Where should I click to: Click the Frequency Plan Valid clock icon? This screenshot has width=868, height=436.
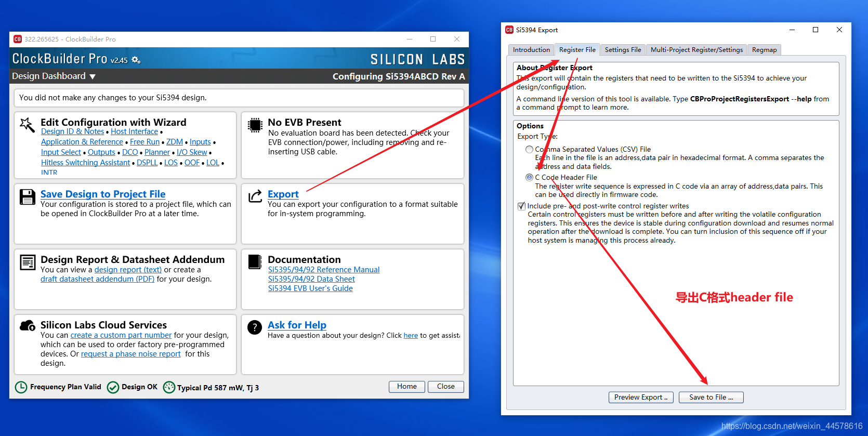(x=21, y=387)
